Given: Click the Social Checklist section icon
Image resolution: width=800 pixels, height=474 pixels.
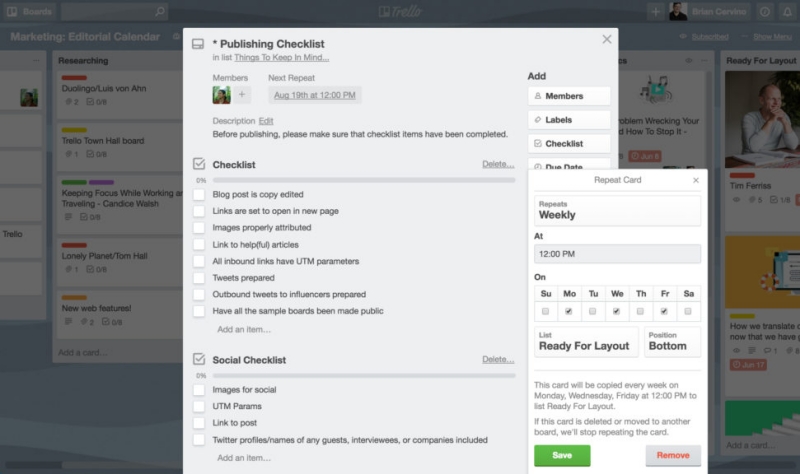Looking at the screenshot, I should 199,359.
